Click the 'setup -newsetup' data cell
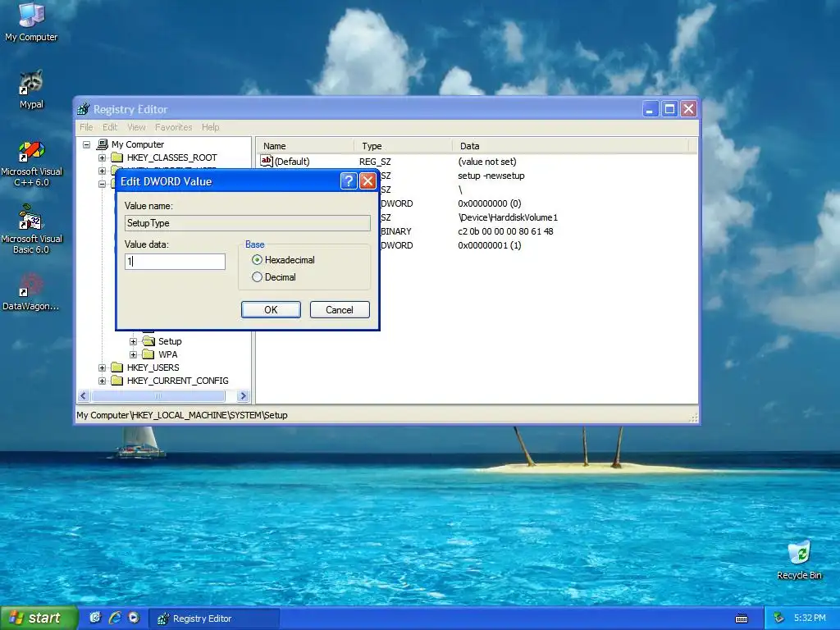 491,176
